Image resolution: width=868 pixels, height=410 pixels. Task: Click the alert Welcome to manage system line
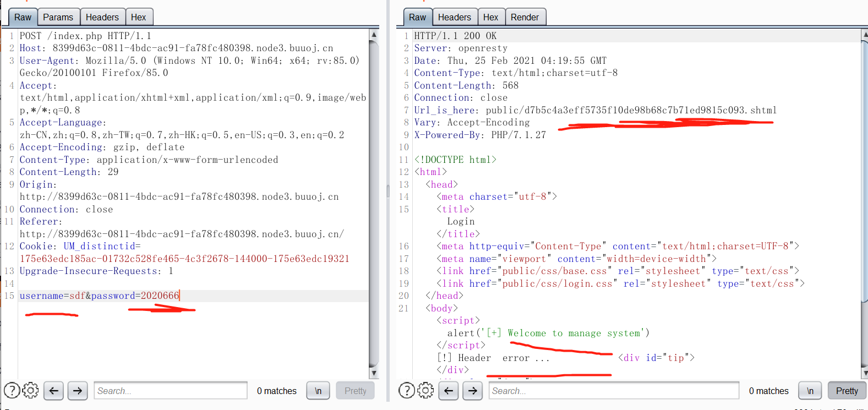(548, 333)
